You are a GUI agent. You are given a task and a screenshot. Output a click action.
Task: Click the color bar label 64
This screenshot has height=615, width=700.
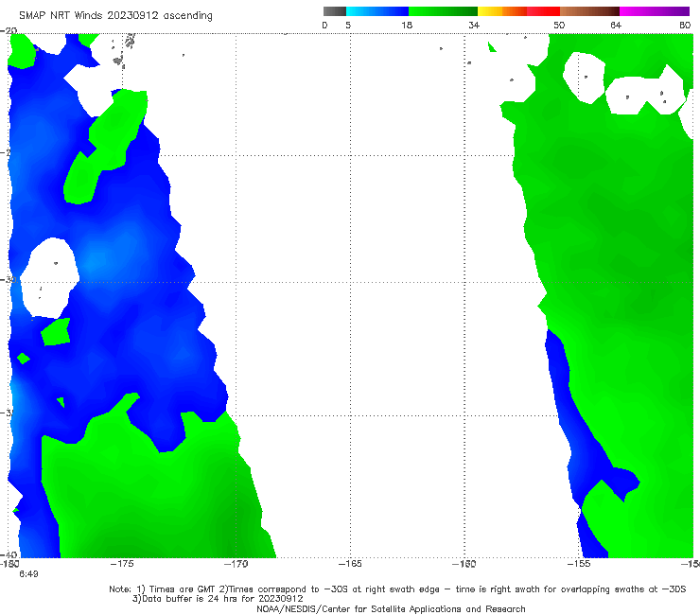click(x=616, y=25)
